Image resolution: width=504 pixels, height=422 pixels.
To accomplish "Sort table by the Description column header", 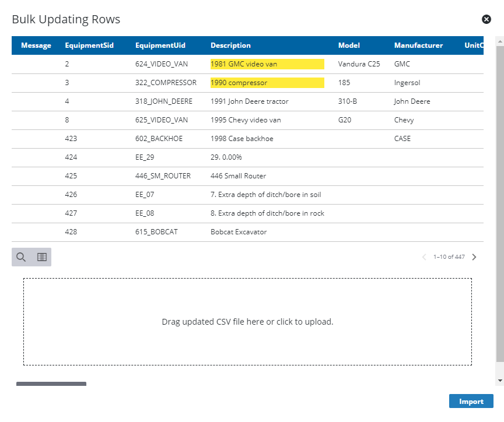I will [230, 45].
